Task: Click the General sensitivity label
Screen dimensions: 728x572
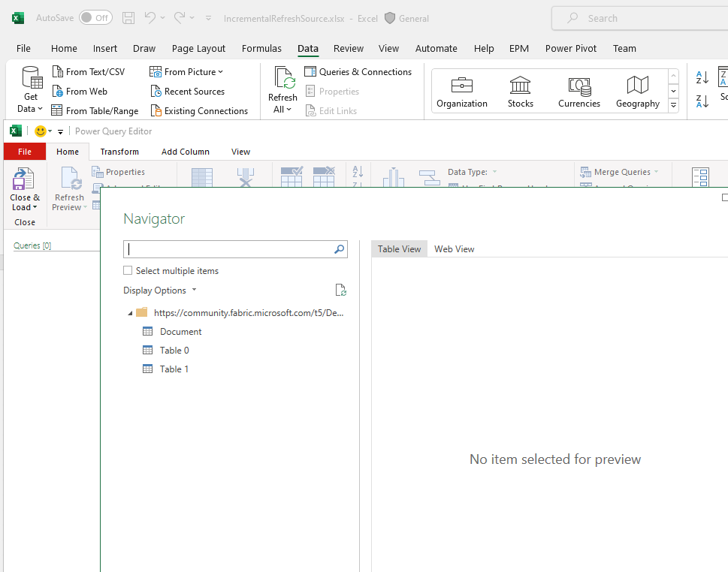Action: point(406,19)
